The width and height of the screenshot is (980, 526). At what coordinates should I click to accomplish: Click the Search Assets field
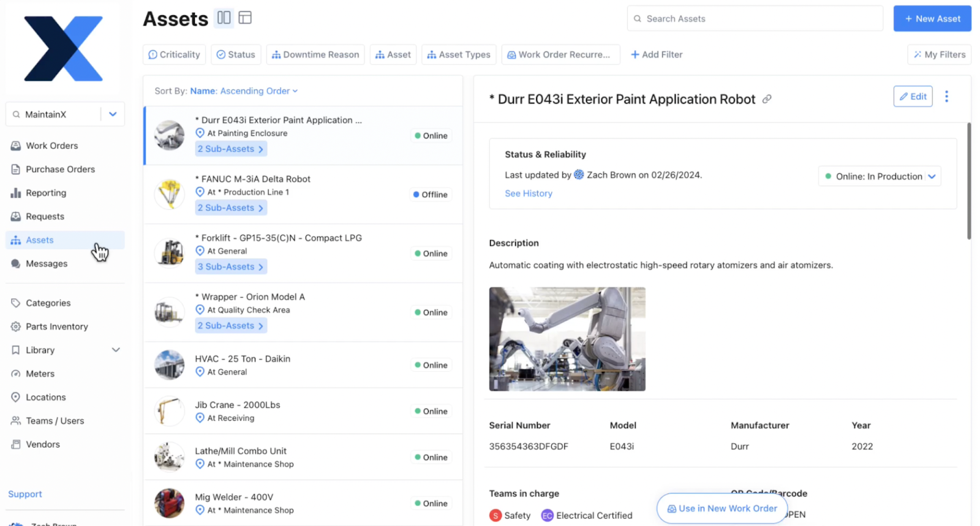coord(755,18)
